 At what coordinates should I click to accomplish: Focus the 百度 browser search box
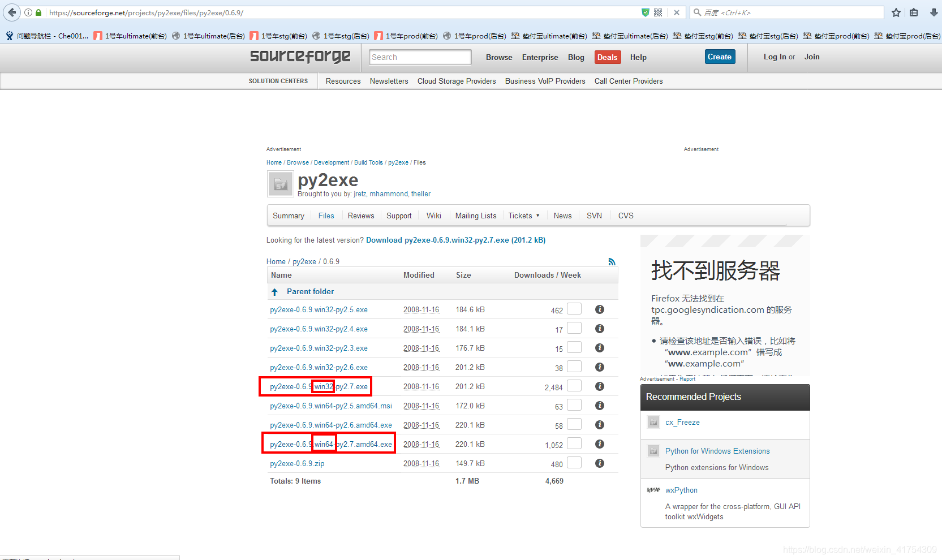786,12
